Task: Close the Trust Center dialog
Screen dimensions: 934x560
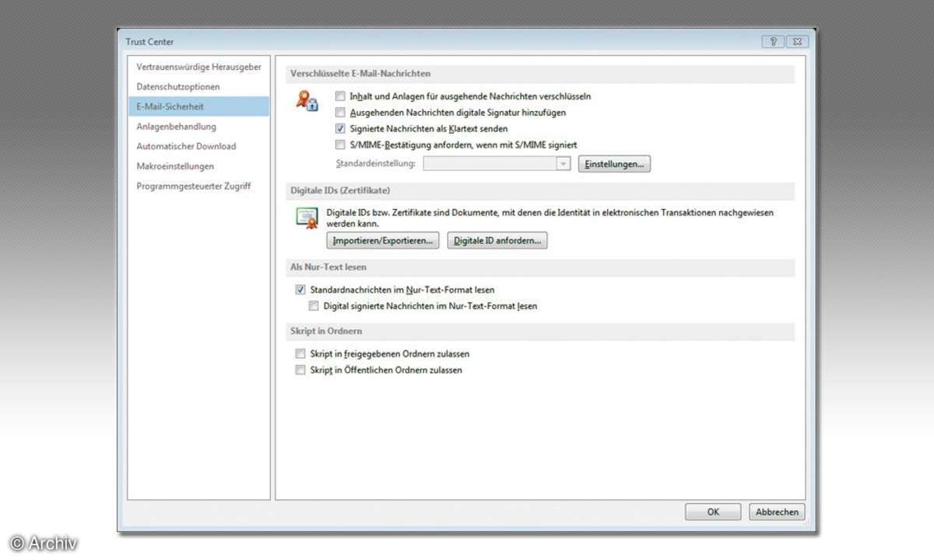Action: (x=797, y=42)
